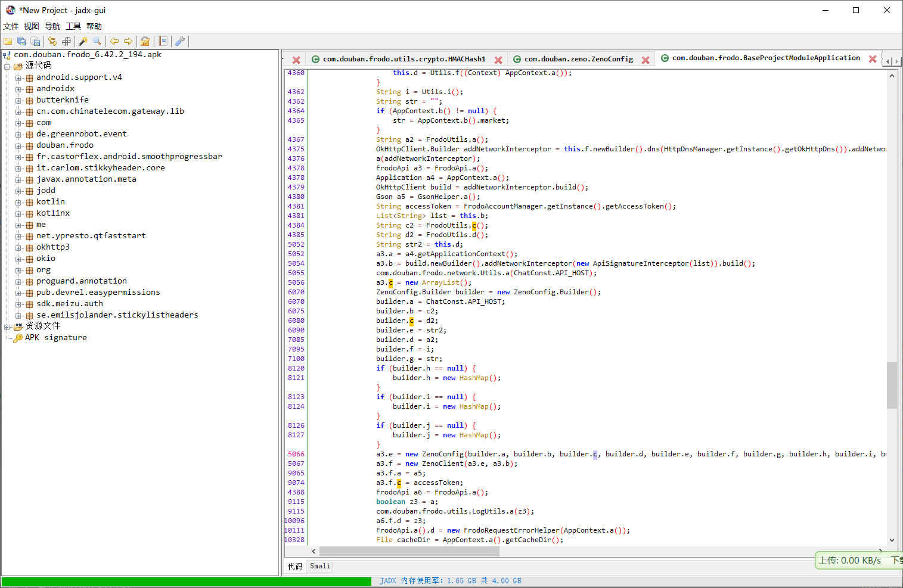Close the leftmost partially hidden tab
903x588 pixels.
click(x=296, y=60)
